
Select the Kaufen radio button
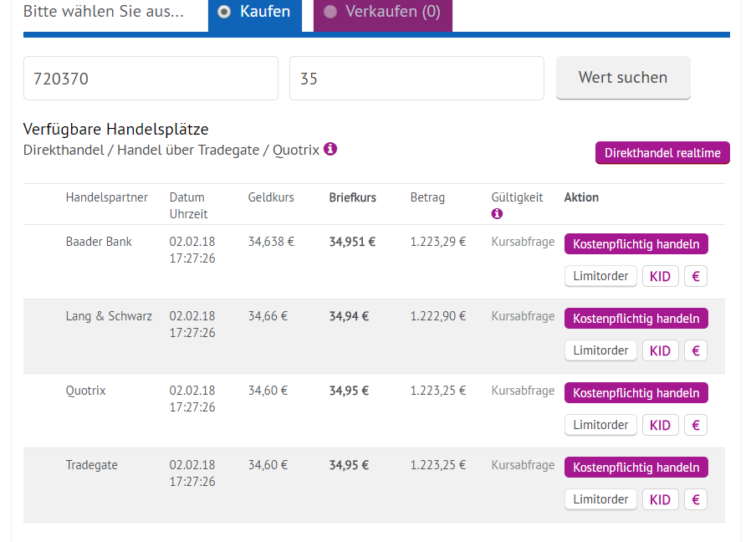coord(224,12)
